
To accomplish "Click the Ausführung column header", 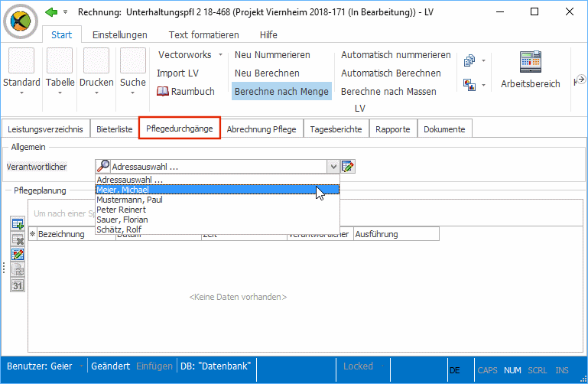I will click(396, 234).
